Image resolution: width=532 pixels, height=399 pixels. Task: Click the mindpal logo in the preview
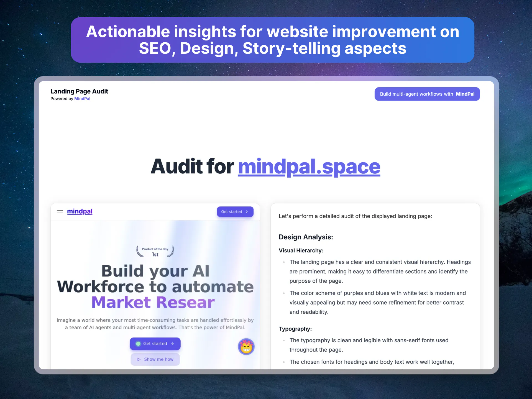80,211
